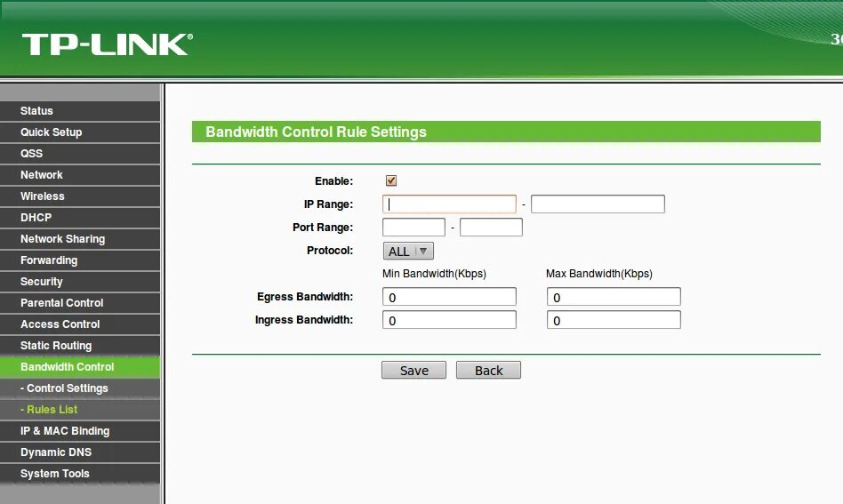The image size is (843, 504).
Task: Open Static Routing menu
Action: click(x=80, y=346)
